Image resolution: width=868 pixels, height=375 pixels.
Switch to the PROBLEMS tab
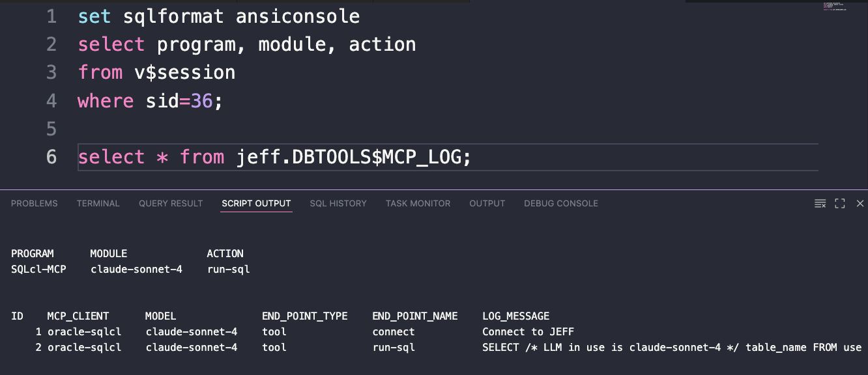(35, 204)
